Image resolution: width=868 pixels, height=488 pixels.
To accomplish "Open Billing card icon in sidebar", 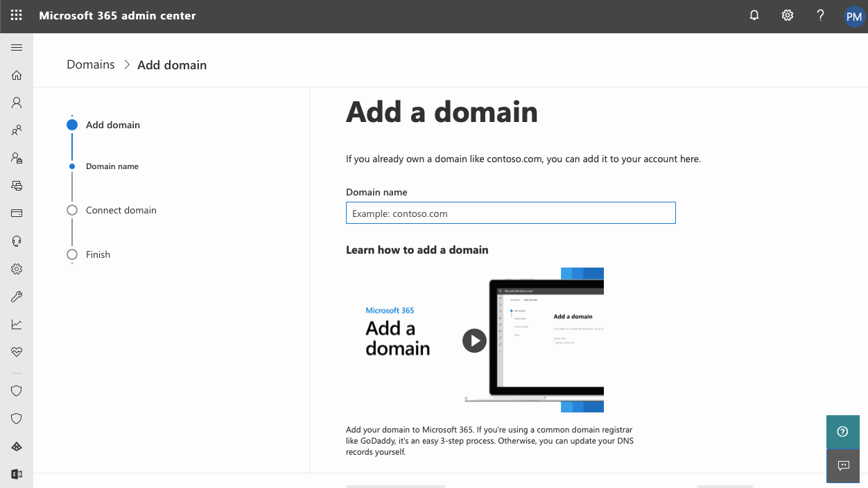I will point(17,214).
